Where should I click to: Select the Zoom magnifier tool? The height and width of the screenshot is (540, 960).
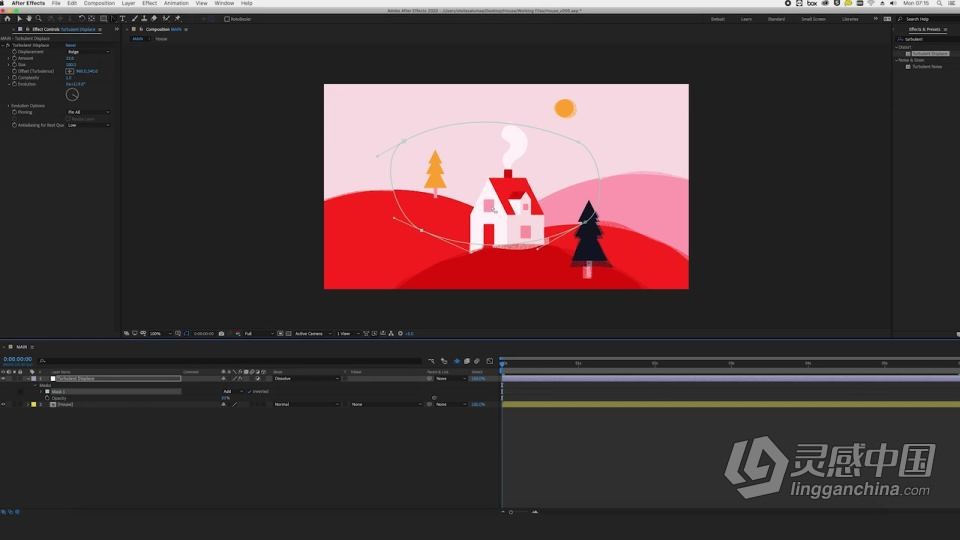coord(39,19)
